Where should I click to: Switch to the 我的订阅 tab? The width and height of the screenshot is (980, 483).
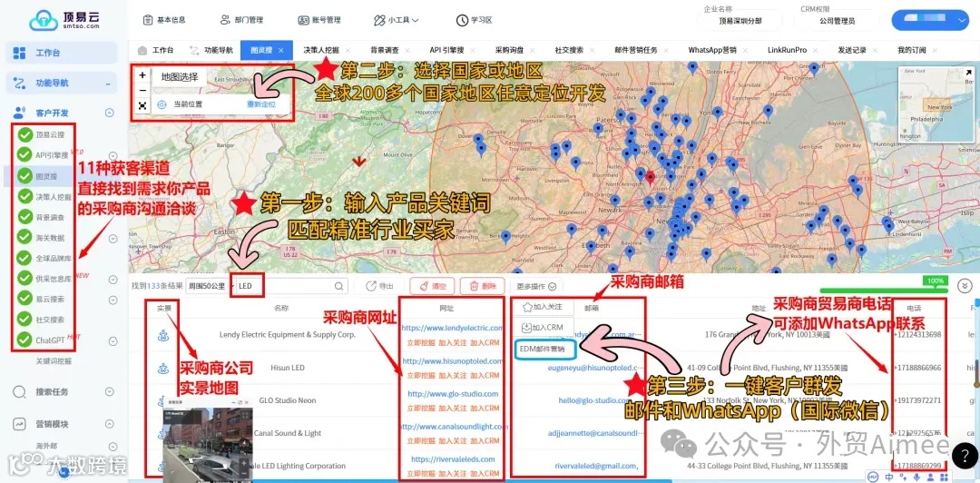(x=911, y=50)
